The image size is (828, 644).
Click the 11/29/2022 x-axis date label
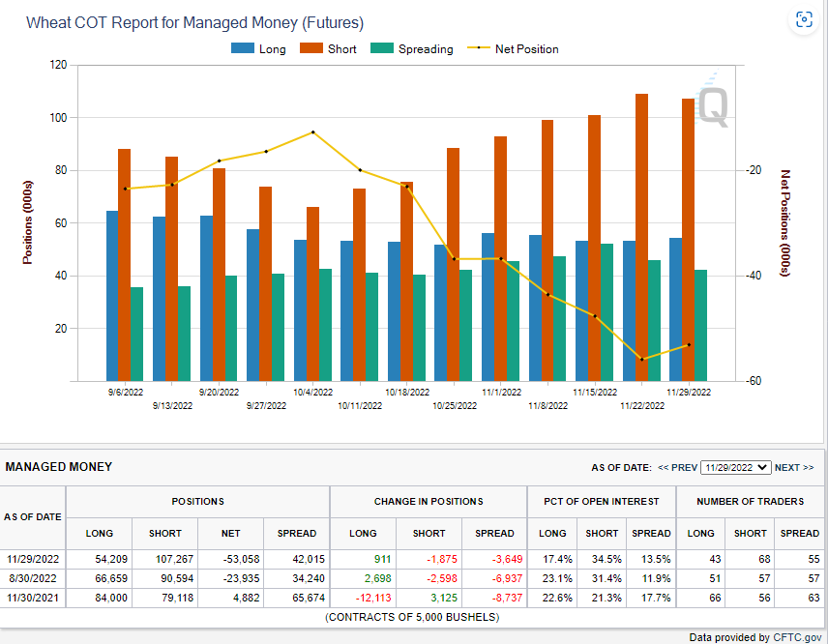point(689,393)
